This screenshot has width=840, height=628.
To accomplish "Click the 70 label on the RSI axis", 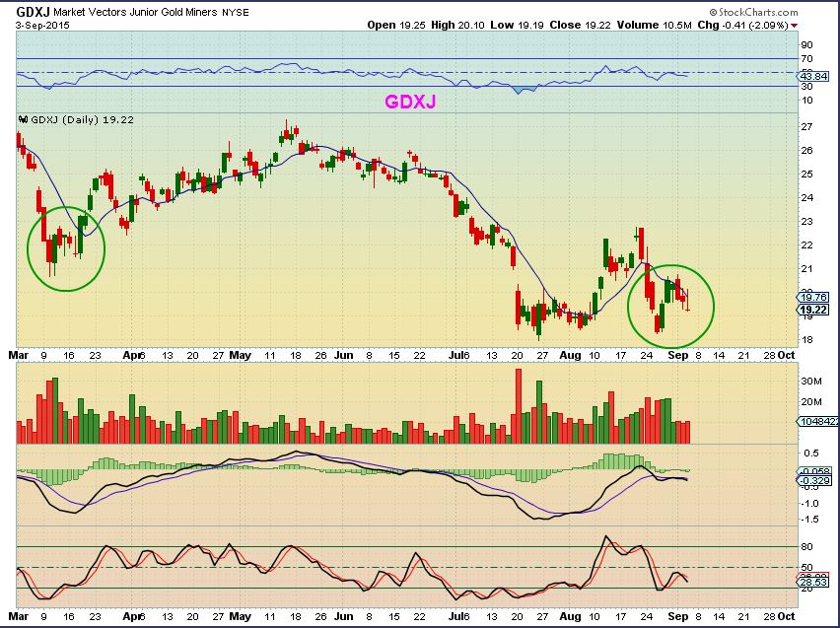I will (806, 59).
